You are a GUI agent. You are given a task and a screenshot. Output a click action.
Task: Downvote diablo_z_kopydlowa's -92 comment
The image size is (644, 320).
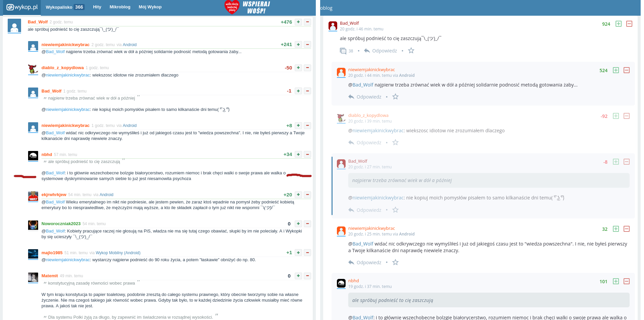coord(627,116)
